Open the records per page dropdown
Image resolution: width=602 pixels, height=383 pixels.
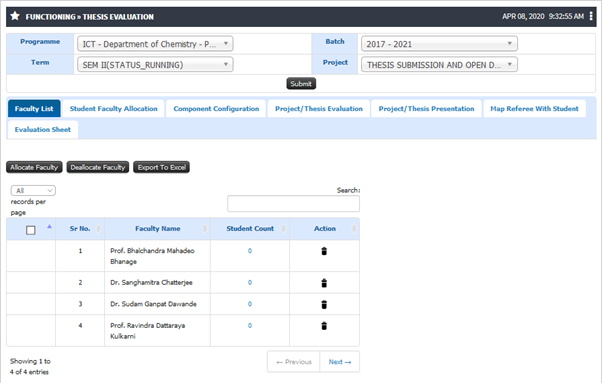(33, 190)
